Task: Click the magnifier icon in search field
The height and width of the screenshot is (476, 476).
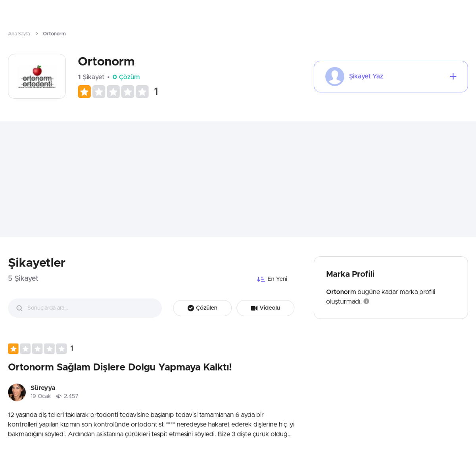Action: (19, 308)
